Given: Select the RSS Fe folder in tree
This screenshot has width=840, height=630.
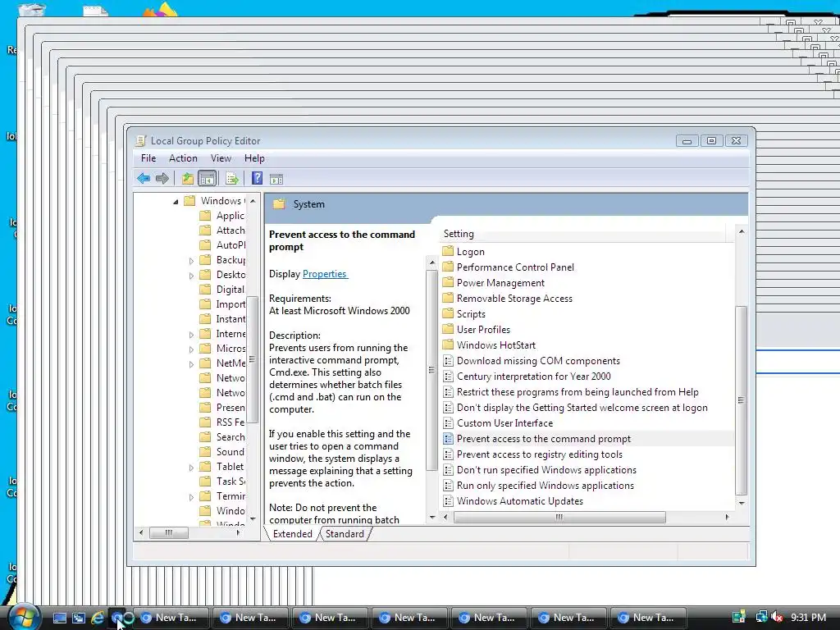Looking at the screenshot, I should tap(222, 422).
